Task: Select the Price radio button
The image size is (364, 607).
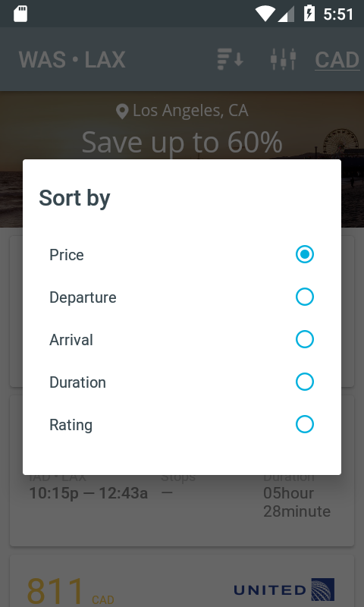Action: tap(305, 254)
